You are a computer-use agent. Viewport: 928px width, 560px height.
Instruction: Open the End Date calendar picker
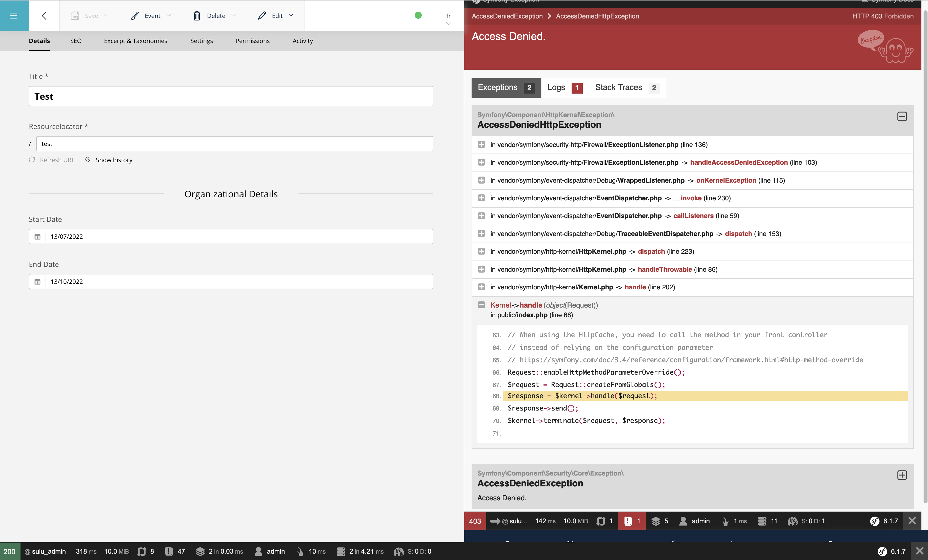pyautogui.click(x=38, y=281)
